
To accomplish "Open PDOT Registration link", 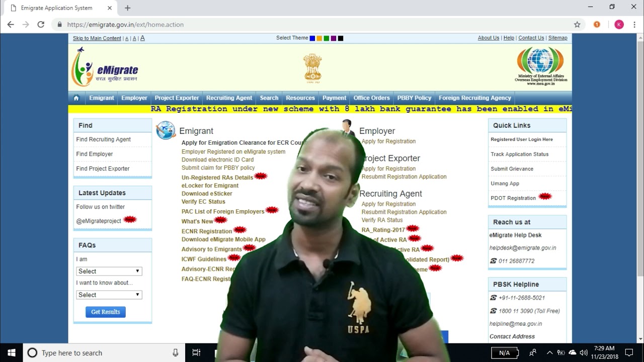I will 513,198.
